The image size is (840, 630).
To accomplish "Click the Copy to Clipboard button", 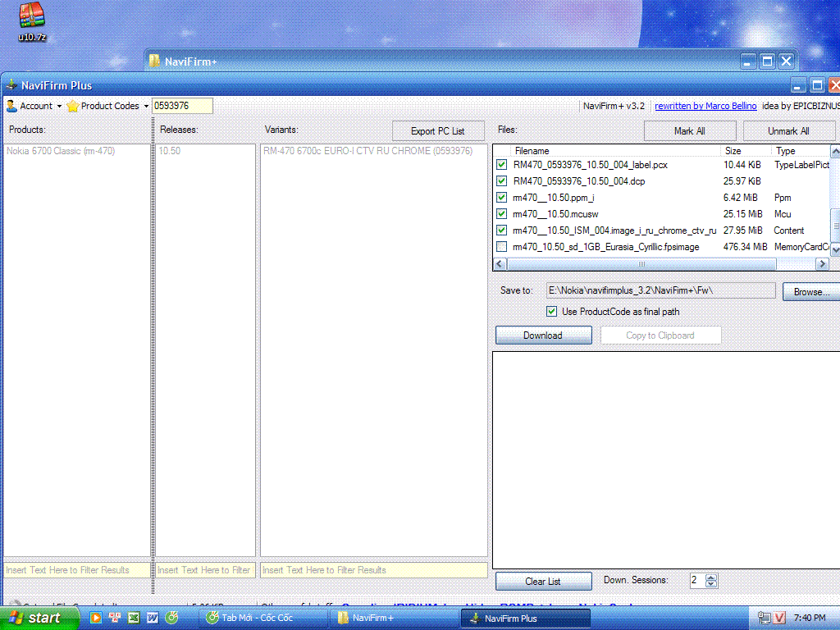I will [660, 336].
